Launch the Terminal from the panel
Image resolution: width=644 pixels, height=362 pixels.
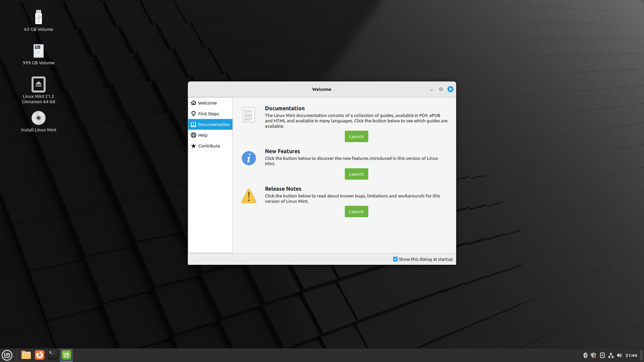coord(52,355)
